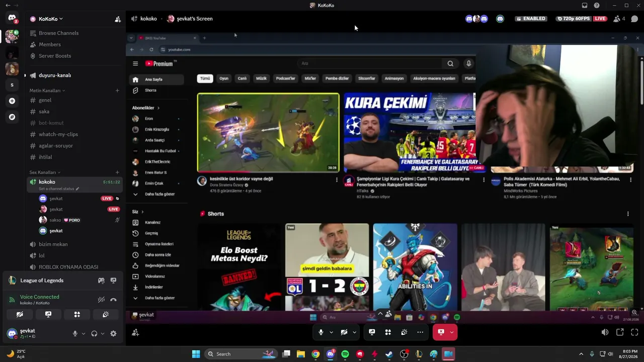Click the Add a Server plus icon
644x362 pixels.
tap(12, 101)
